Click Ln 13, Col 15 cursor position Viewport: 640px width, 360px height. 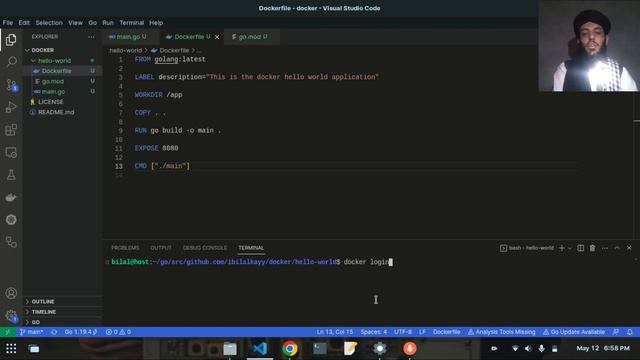point(335,332)
